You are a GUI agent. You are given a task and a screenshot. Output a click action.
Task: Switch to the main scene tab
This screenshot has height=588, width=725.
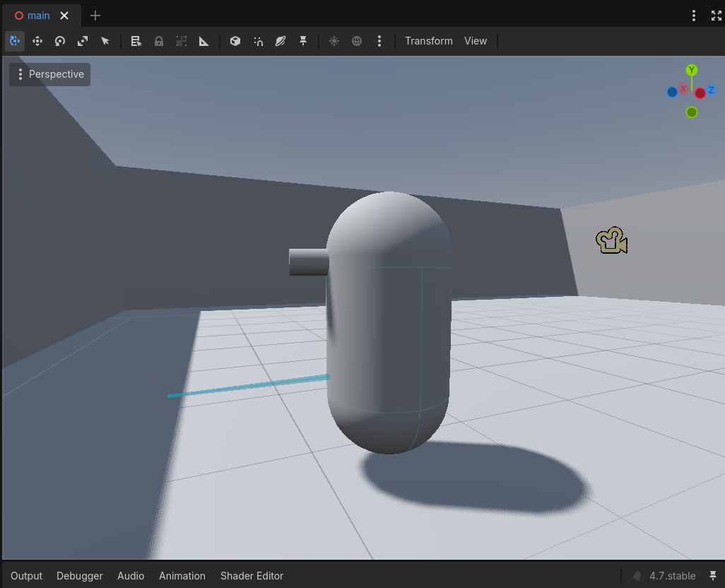pyautogui.click(x=38, y=16)
